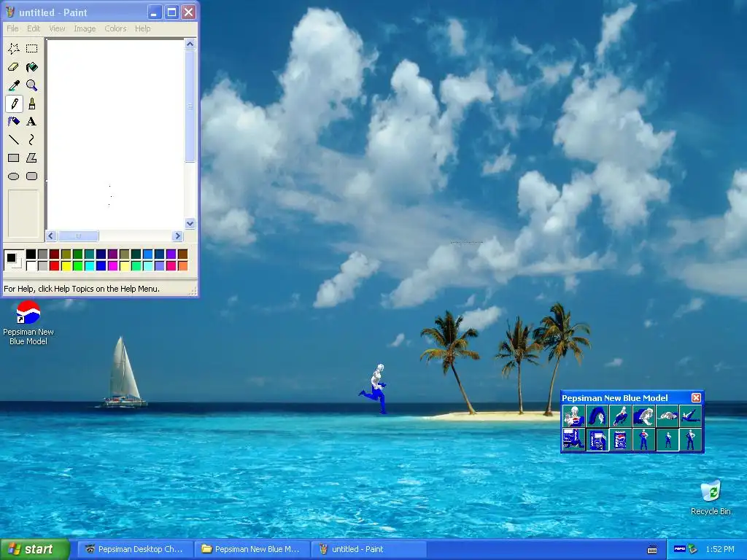This screenshot has width=747, height=560.
Task: Click the foreground/background color indicator box
Action: [x=13, y=260]
